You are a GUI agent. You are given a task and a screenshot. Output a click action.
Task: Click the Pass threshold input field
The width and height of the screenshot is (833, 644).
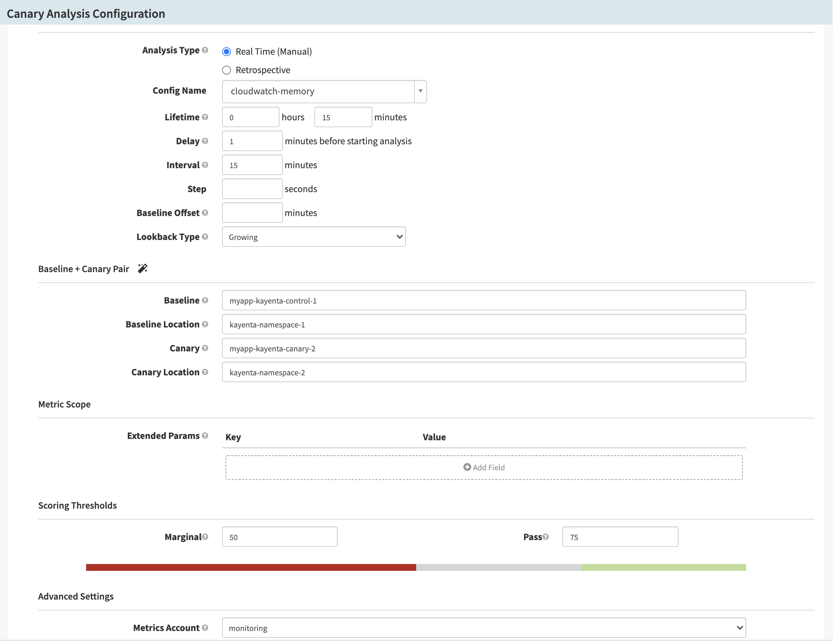(x=620, y=537)
